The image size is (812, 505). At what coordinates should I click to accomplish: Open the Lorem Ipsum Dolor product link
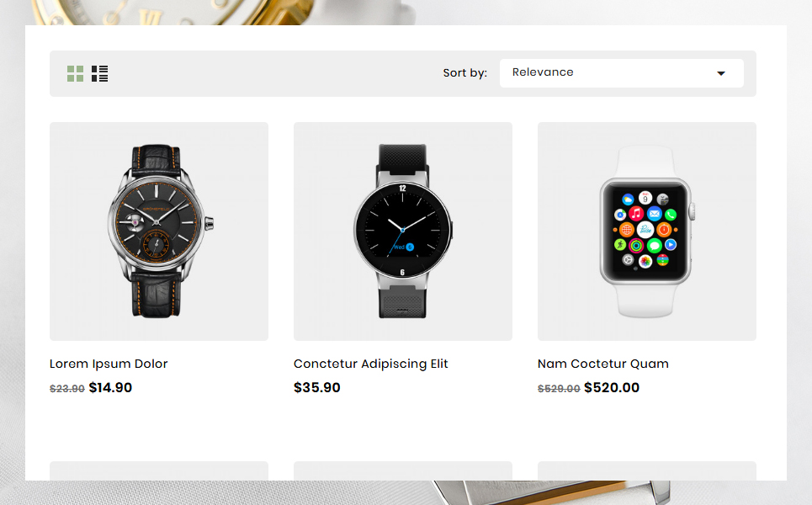coord(109,364)
